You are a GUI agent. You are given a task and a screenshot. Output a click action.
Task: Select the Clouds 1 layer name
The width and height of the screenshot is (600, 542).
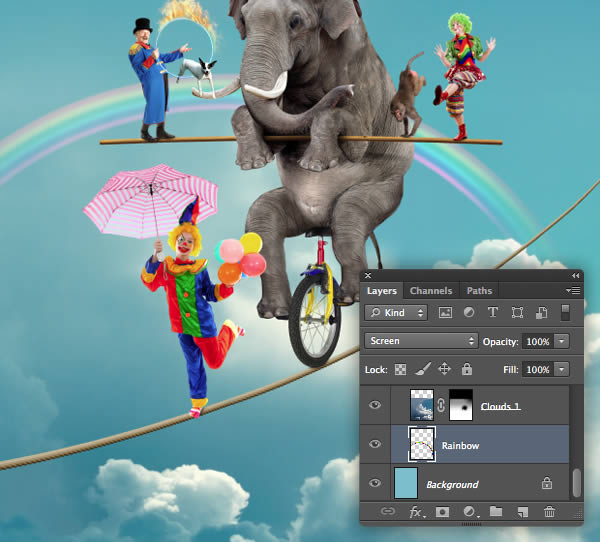coord(500,406)
